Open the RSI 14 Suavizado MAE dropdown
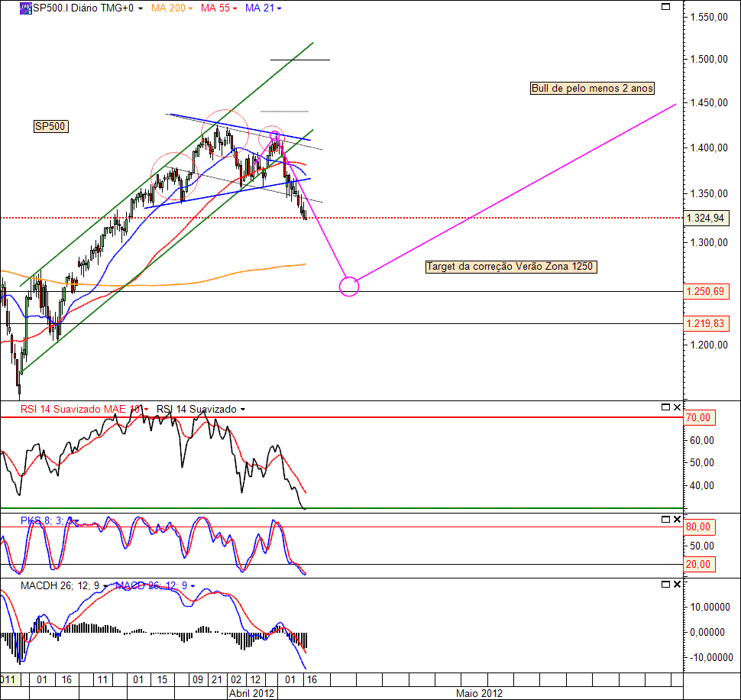The height and width of the screenshot is (700, 741). click(146, 410)
